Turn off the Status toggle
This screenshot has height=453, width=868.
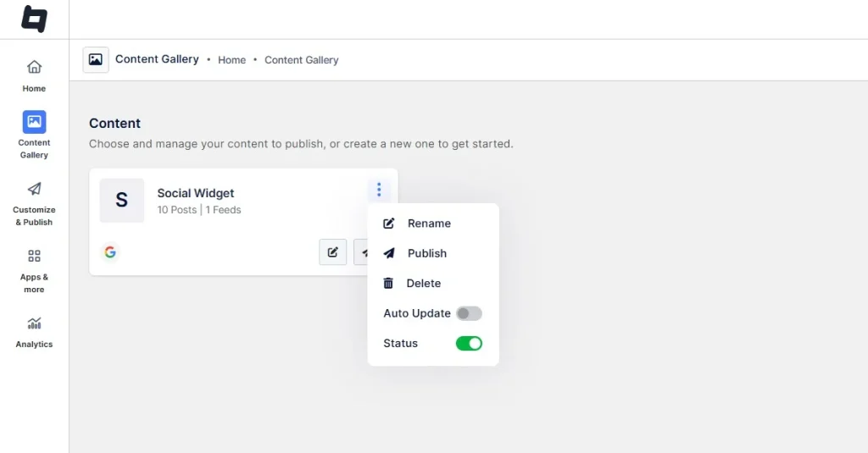(469, 343)
